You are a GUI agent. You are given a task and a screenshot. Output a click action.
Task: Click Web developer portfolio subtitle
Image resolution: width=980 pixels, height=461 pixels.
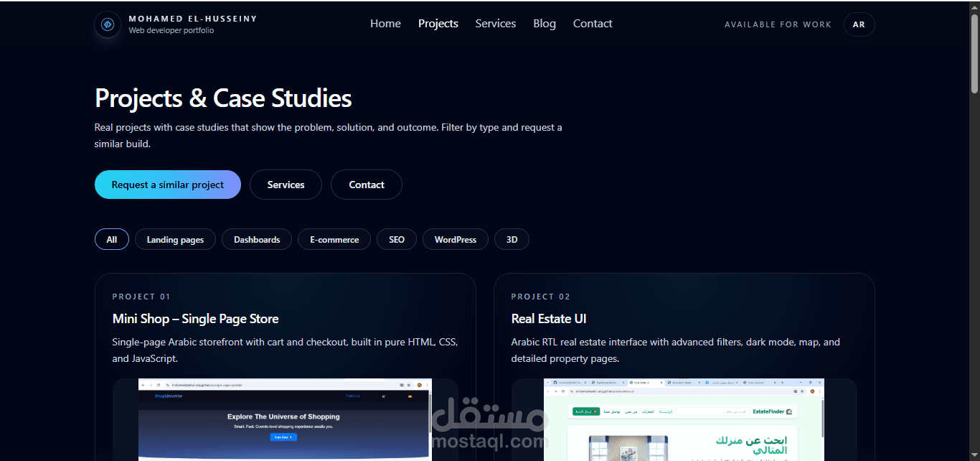coord(171,31)
